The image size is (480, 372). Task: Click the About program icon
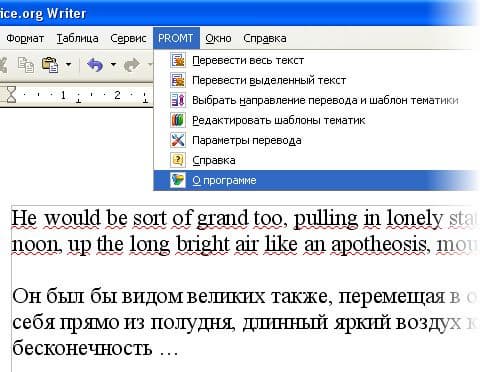tap(178, 180)
